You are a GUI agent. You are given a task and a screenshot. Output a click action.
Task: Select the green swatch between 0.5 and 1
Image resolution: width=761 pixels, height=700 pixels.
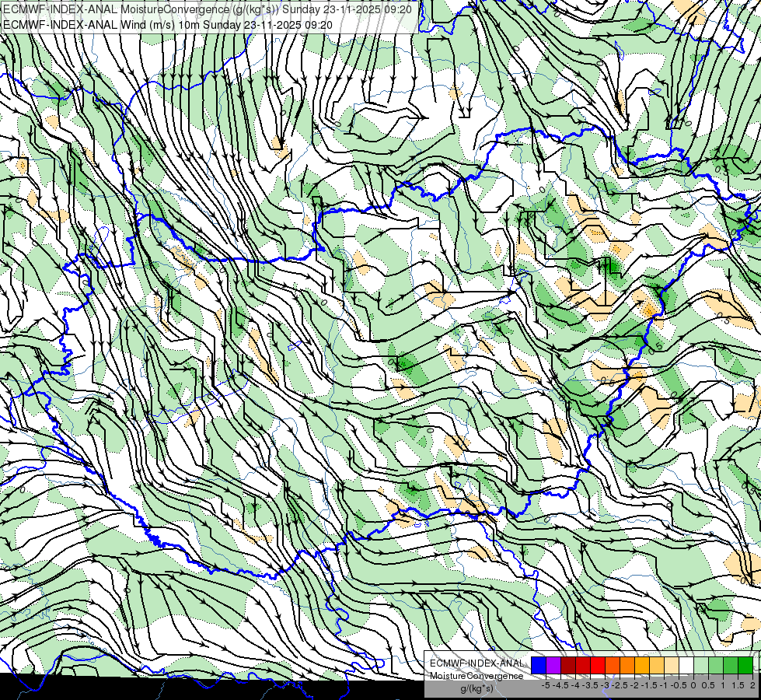[716, 666]
